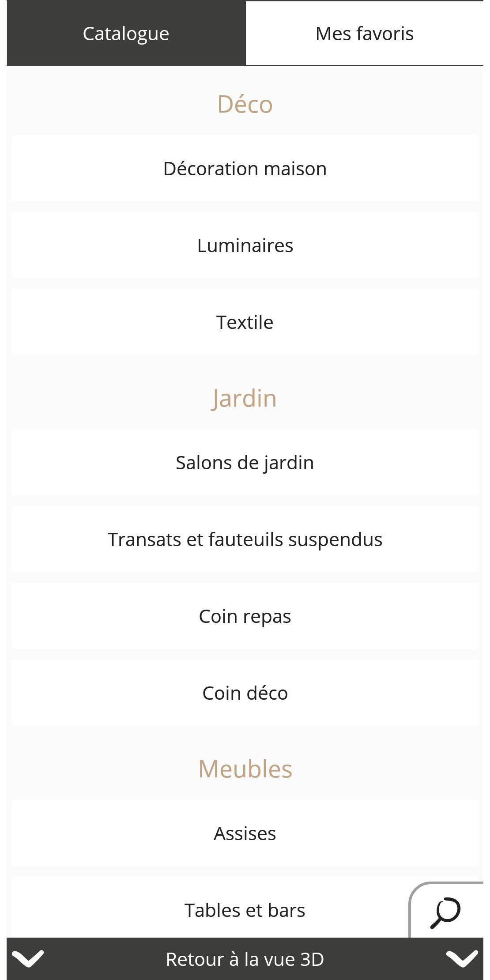490x980 pixels.
Task: Open Tables et bars category
Action: tap(245, 910)
